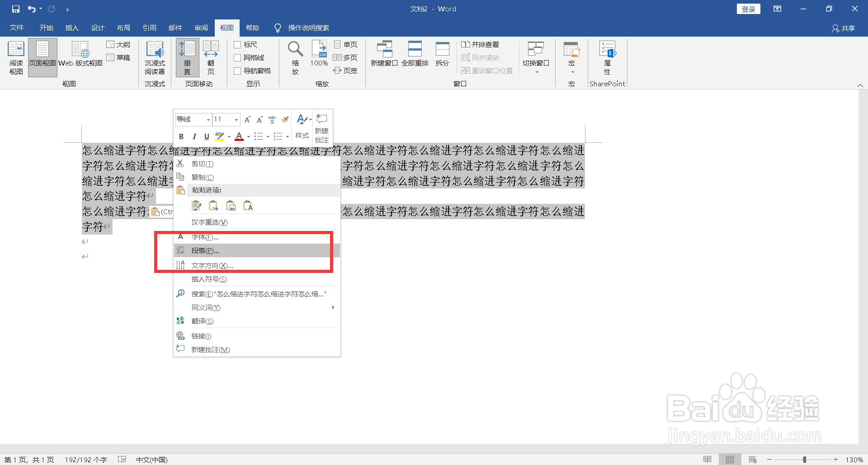Switch to Web Layout view

(80, 54)
